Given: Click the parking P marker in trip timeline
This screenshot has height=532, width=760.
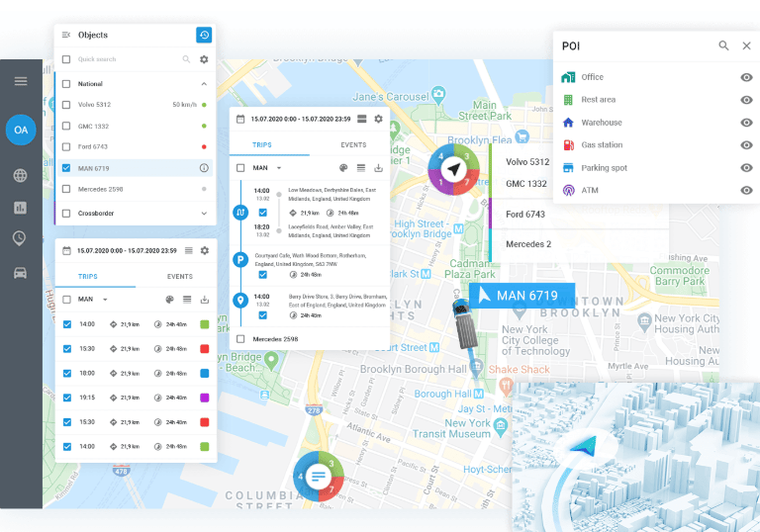Looking at the screenshot, I should pyautogui.click(x=240, y=260).
